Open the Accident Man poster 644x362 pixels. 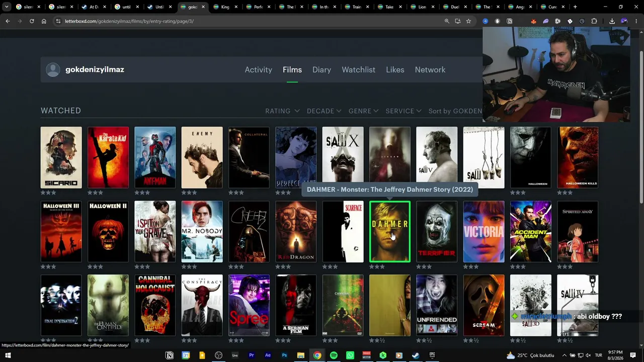coord(531,232)
